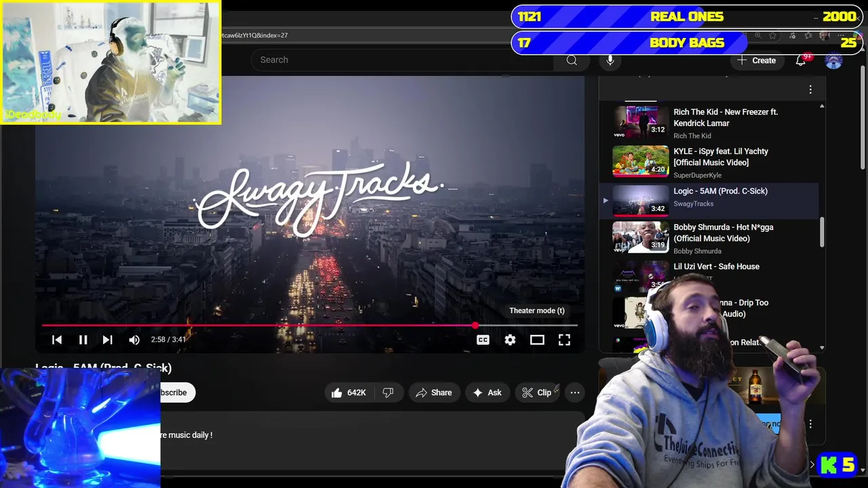Open the Create menu button
Viewport: 868px width, 488px height.
757,60
